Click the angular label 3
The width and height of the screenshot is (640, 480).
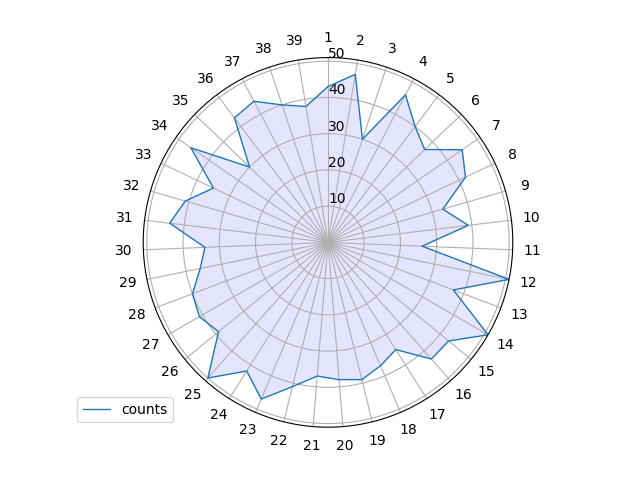(392, 49)
